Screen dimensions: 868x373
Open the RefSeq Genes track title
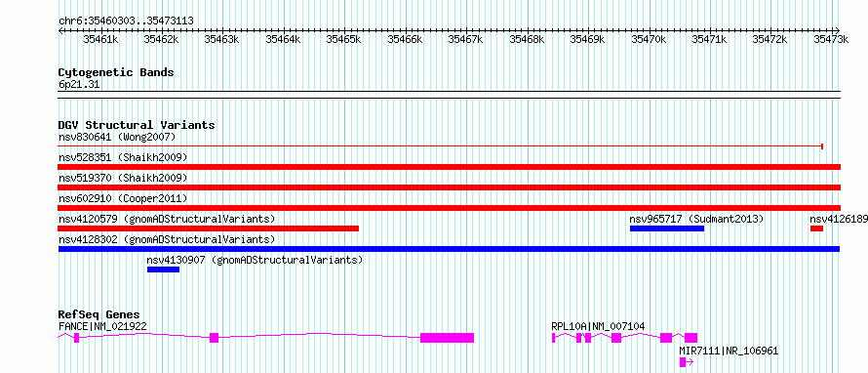pyautogui.click(x=99, y=314)
